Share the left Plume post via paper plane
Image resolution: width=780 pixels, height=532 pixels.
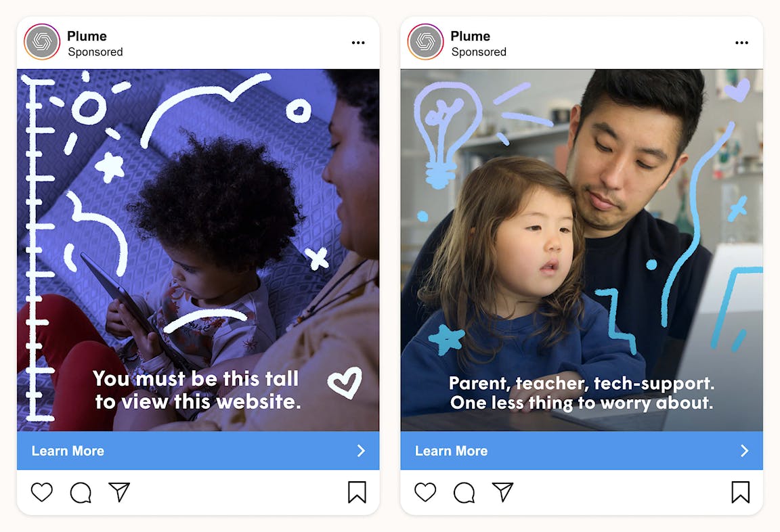119,492
